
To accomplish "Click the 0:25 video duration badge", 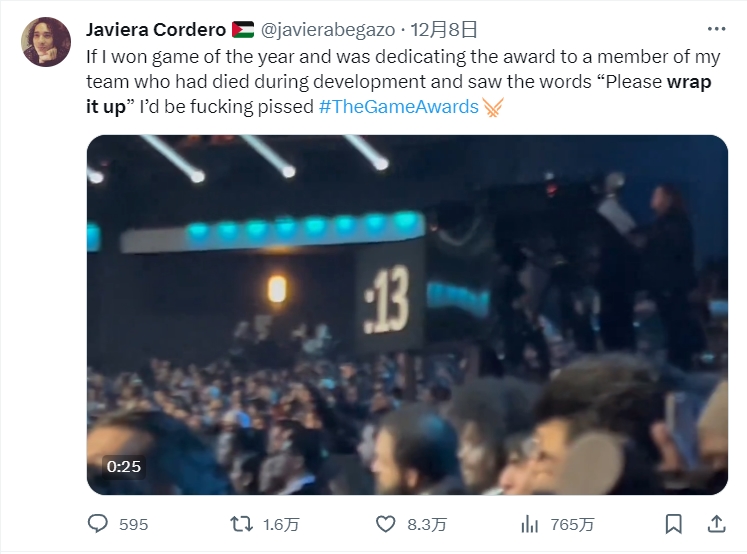I will click(x=124, y=466).
